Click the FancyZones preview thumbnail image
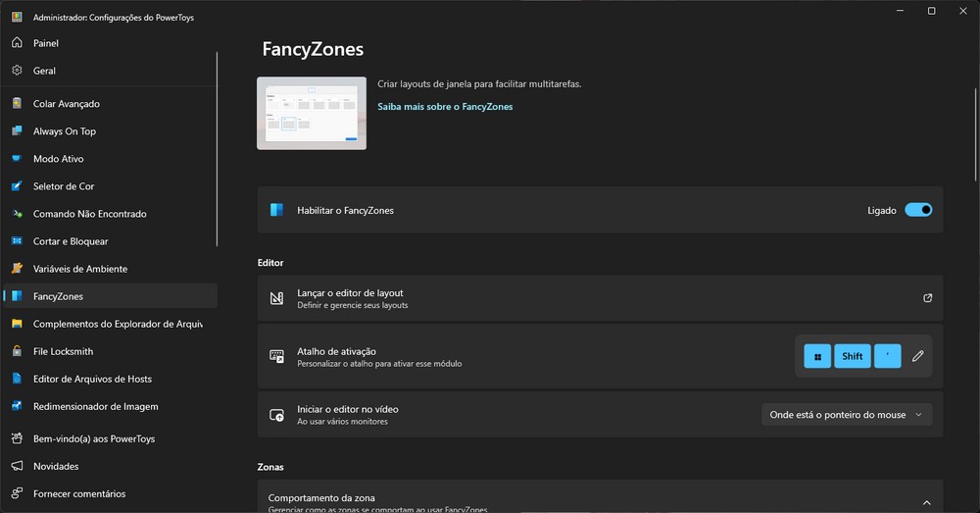Screen dimensions: 980x513 312,113
